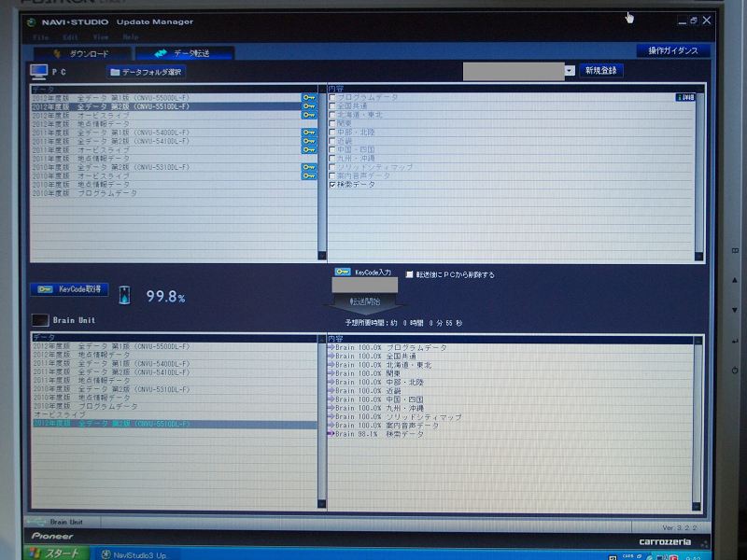Screen dimensions: 747x560
Task: Click the capacity gauge icon beside 99.8%
Action: (x=124, y=295)
